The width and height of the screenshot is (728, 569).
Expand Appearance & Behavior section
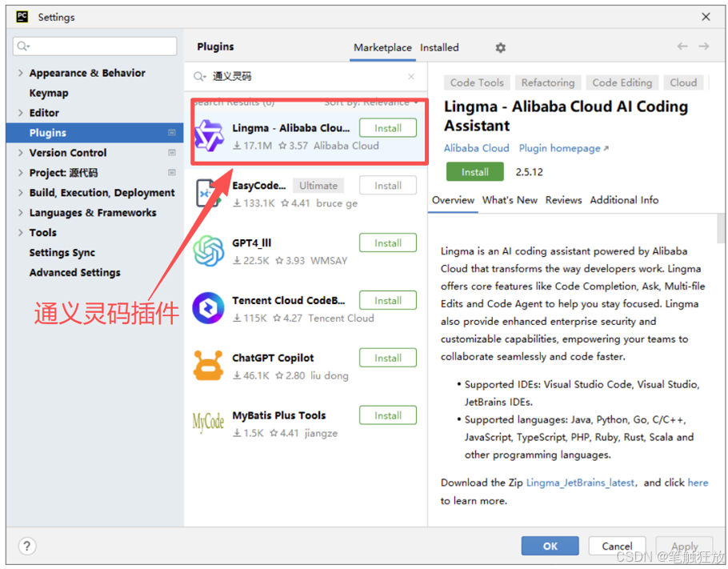(21, 73)
